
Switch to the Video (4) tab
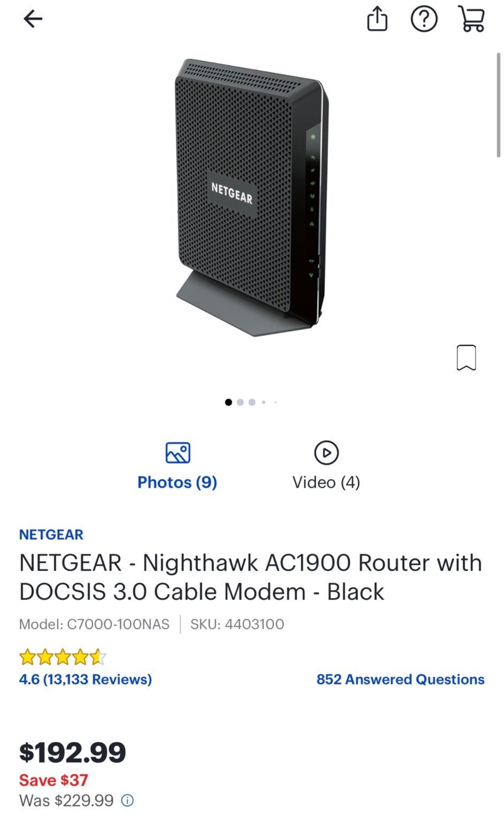pos(327,482)
